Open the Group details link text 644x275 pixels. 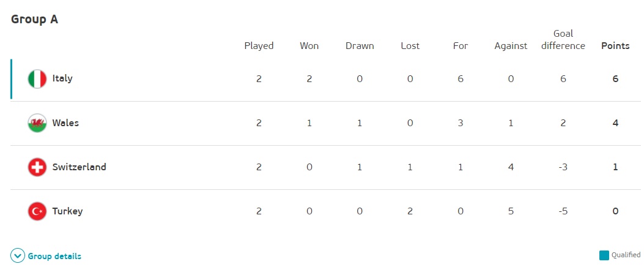tap(54, 256)
